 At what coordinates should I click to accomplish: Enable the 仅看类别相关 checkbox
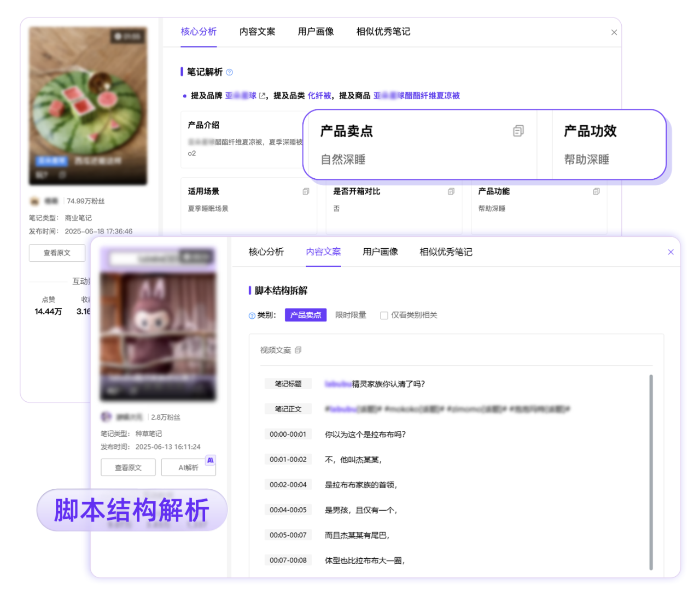point(384,315)
